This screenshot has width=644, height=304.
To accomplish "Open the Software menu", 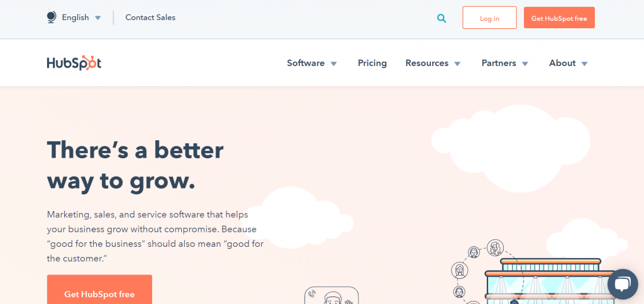I will coord(306,63).
